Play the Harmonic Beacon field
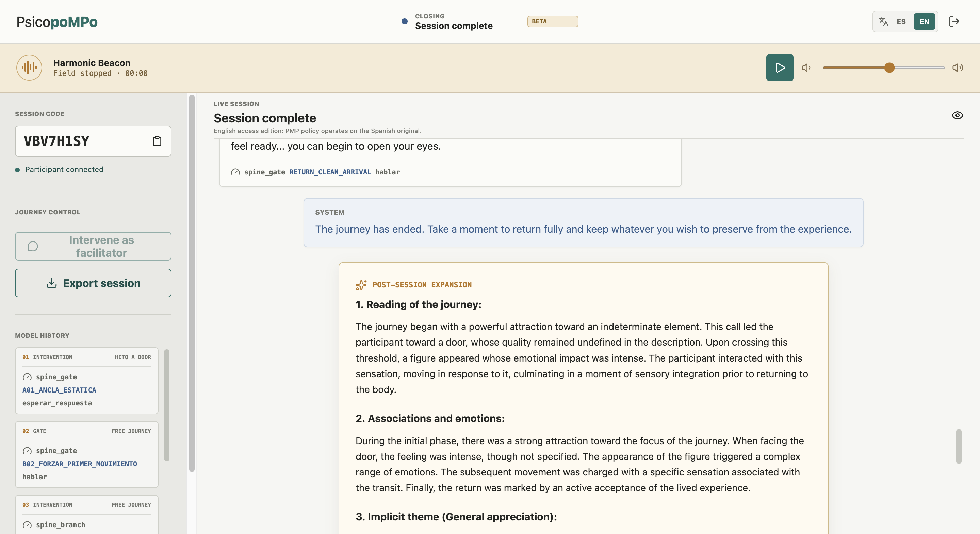 pyautogui.click(x=780, y=67)
